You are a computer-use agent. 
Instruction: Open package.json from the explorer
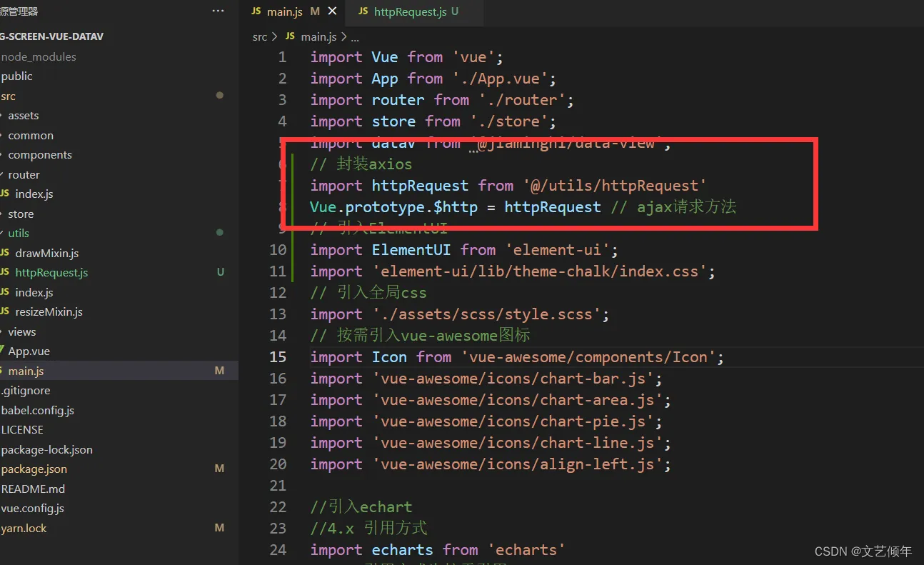coord(34,469)
